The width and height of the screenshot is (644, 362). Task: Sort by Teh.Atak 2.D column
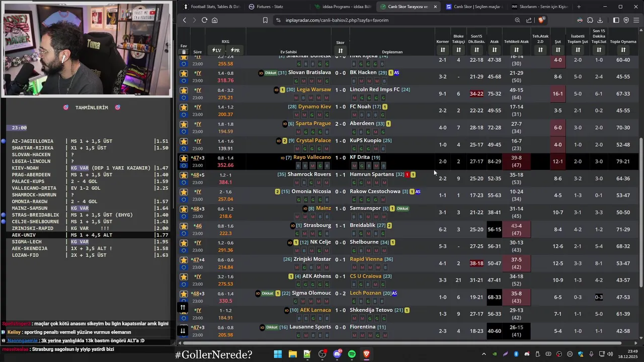click(540, 50)
